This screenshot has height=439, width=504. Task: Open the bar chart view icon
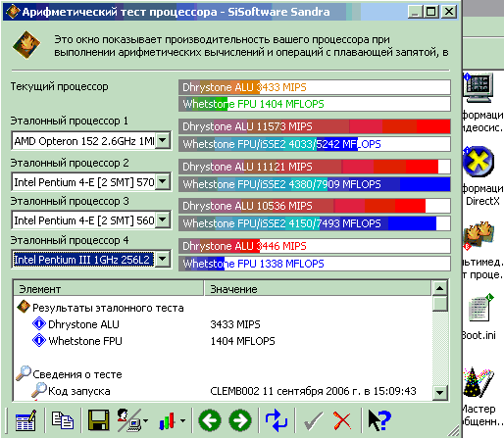pyautogui.click(x=167, y=420)
